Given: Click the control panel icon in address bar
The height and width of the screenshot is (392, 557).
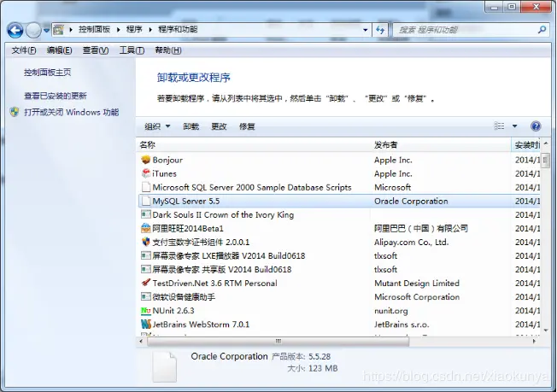Looking at the screenshot, I should point(59,30).
